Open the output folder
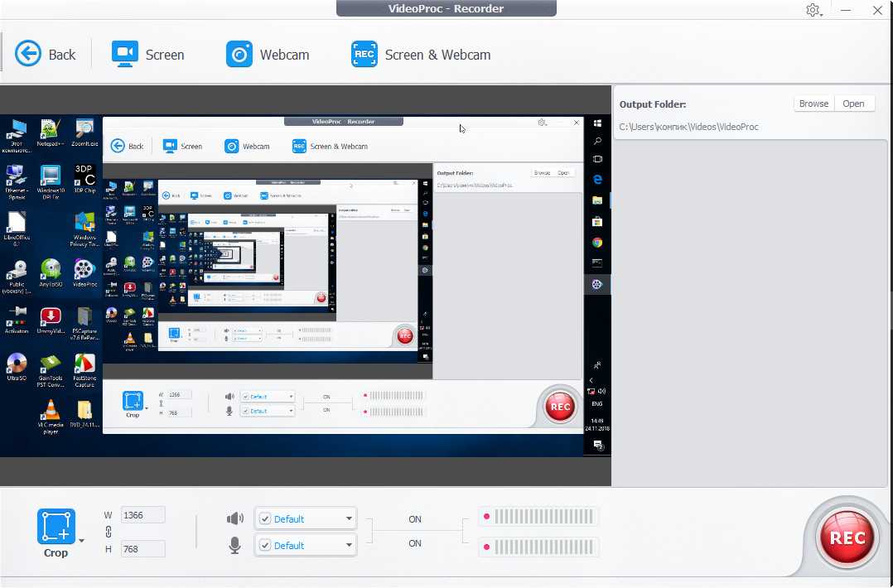The image size is (893, 588). click(x=853, y=104)
